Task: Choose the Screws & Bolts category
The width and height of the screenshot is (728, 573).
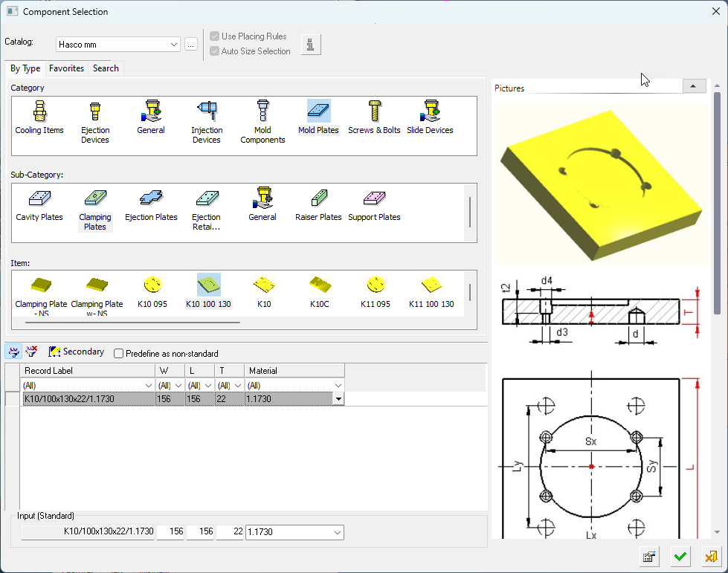Action: [x=374, y=113]
